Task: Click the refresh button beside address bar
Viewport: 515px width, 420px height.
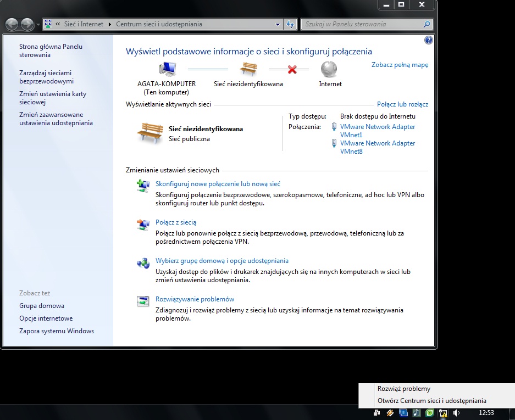Action: pyautogui.click(x=291, y=25)
